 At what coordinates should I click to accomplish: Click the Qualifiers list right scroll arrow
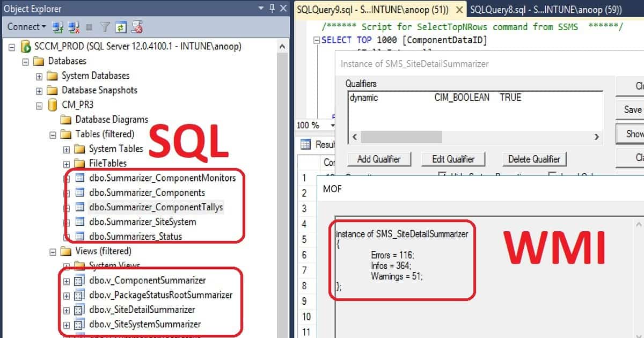(596, 137)
